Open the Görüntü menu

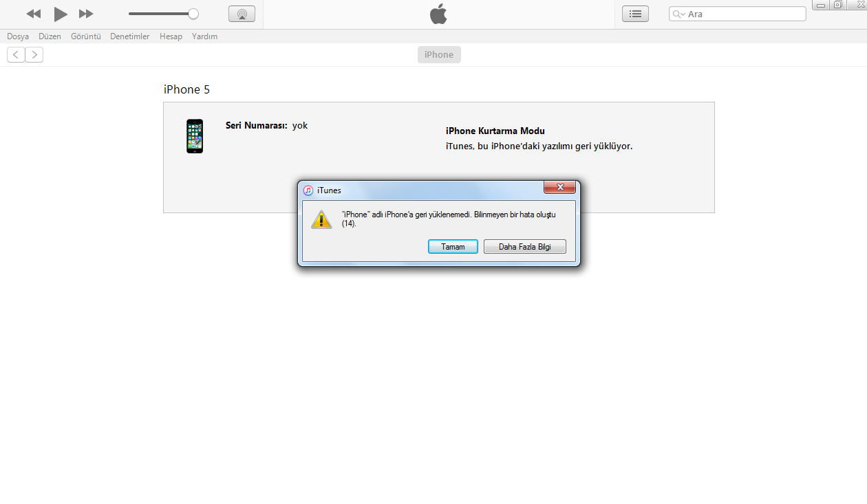(x=86, y=36)
